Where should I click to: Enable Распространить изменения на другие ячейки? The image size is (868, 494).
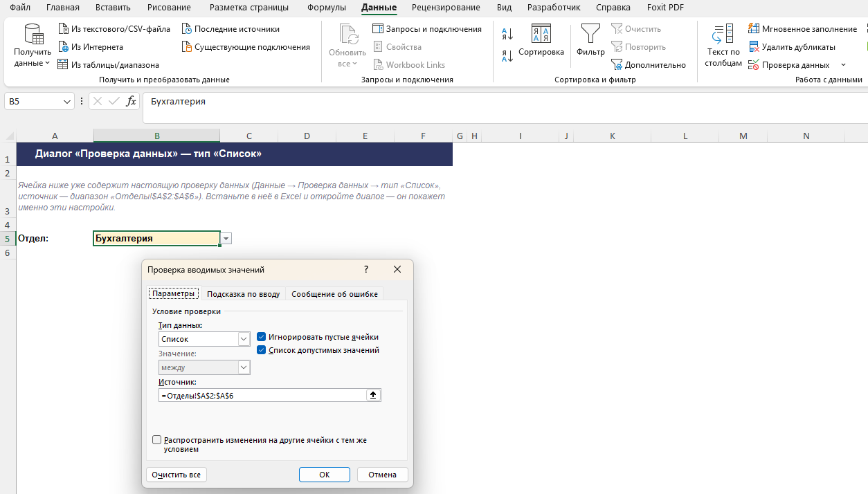pos(157,440)
